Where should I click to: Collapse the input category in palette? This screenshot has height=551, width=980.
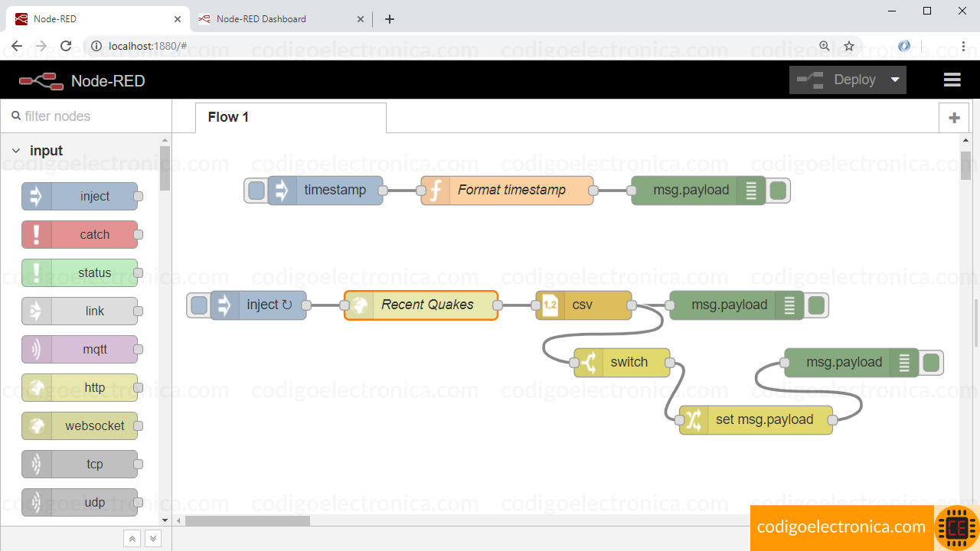16,151
